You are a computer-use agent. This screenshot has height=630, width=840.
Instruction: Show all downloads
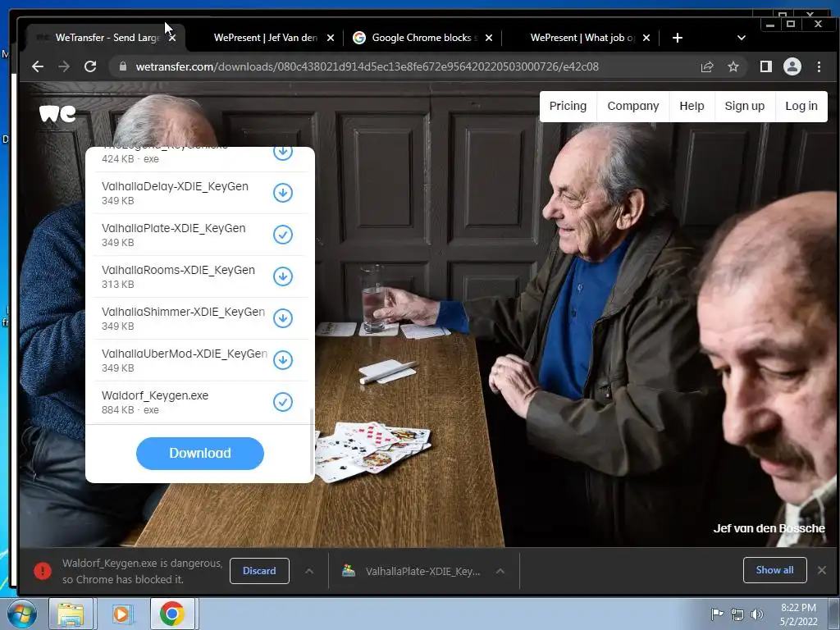(774, 570)
